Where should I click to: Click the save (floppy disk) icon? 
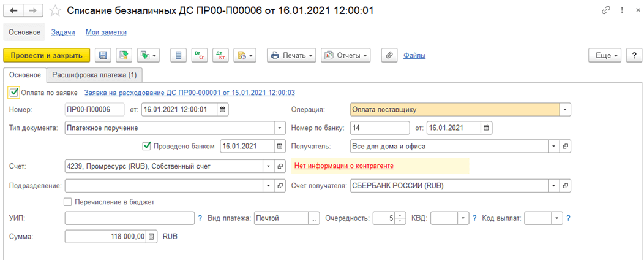pos(103,56)
